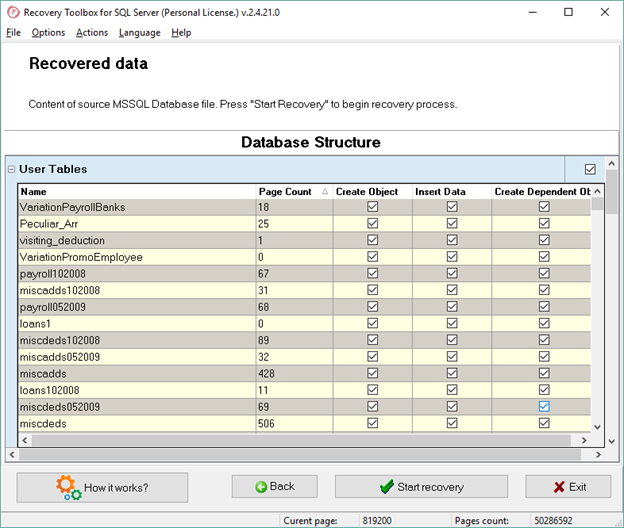Exit the application

pyautogui.click(x=568, y=486)
